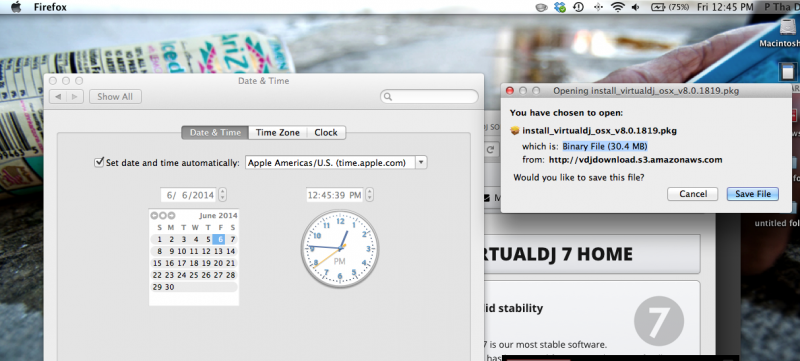
Task: Click the Show All button
Action: click(x=115, y=96)
